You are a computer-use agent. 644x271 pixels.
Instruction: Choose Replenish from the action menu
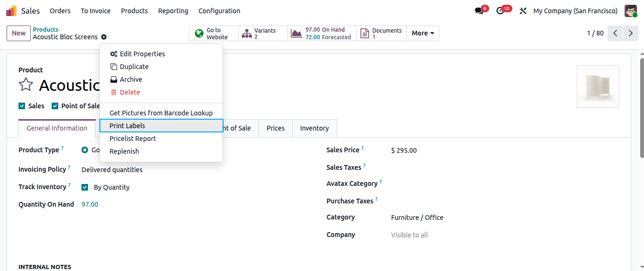pos(161,151)
